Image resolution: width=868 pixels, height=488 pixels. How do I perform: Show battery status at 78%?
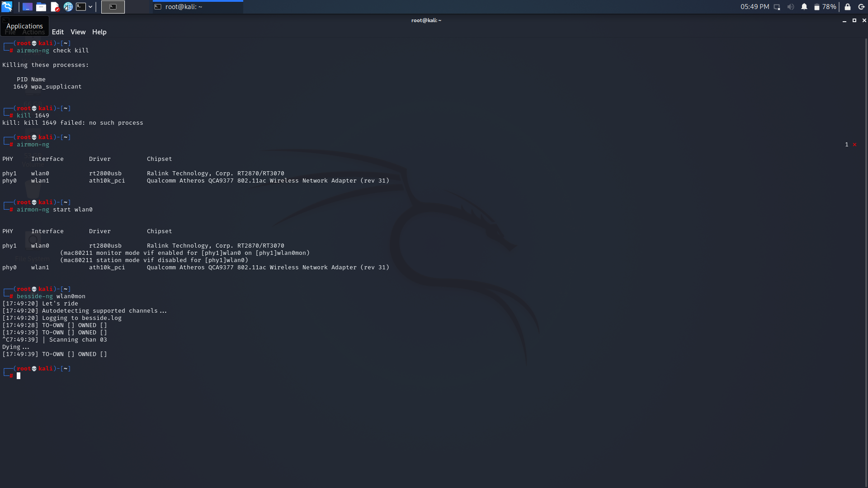(825, 7)
